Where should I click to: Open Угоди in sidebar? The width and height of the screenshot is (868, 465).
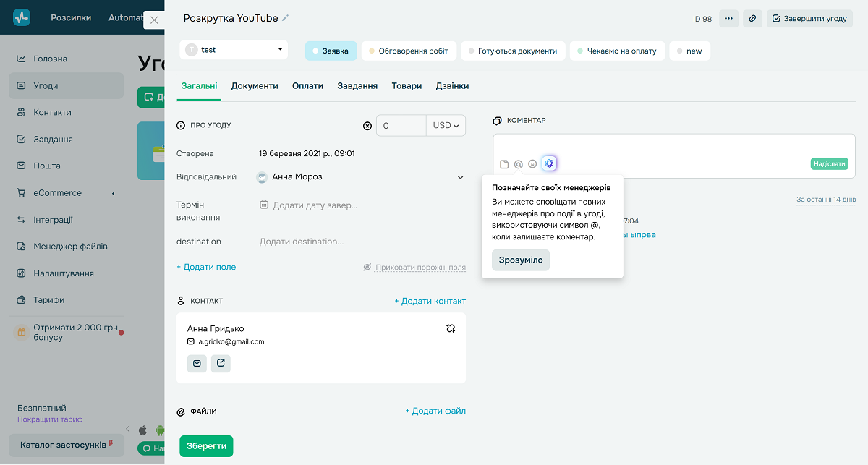(x=67, y=85)
